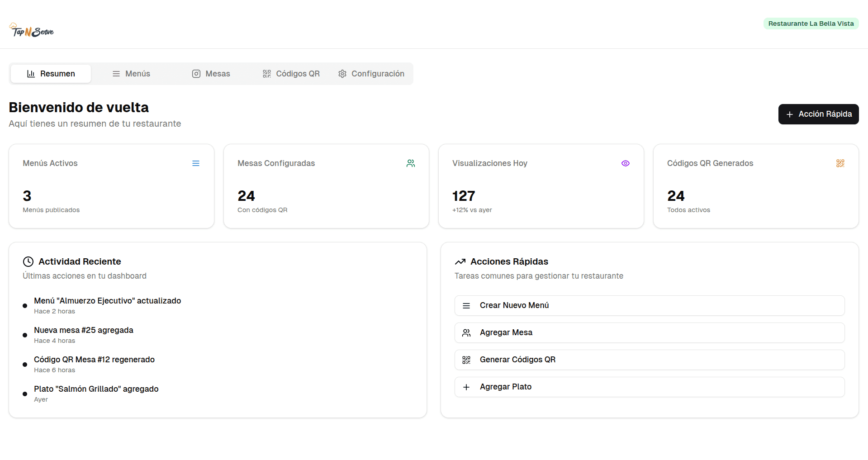
Task: Click the Agregar Mesa button
Action: [x=649, y=332]
